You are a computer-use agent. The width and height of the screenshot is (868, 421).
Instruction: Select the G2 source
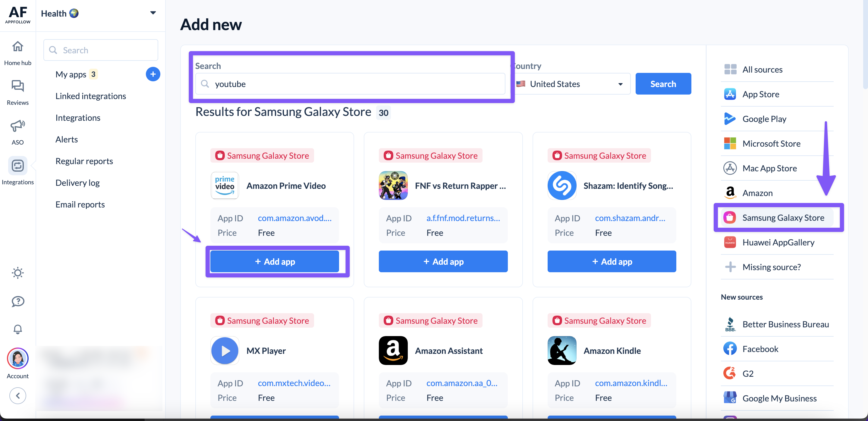[777, 373]
